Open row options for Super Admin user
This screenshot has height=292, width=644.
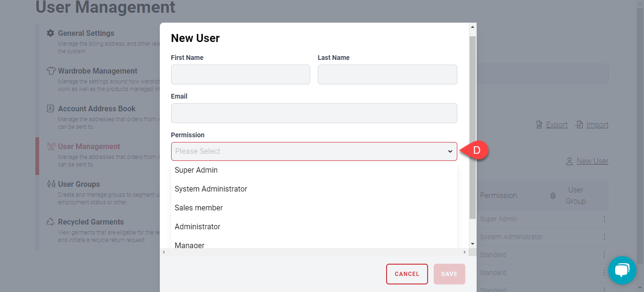click(604, 219)
